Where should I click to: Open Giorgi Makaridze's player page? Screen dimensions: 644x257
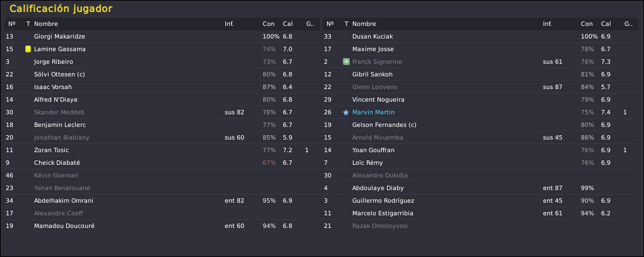[x=59, y=37]
